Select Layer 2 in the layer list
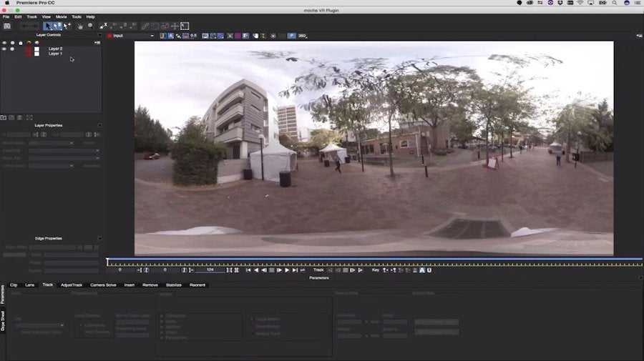Image resolution: width=644 pixels, height=361 pixels. [55, 49]
